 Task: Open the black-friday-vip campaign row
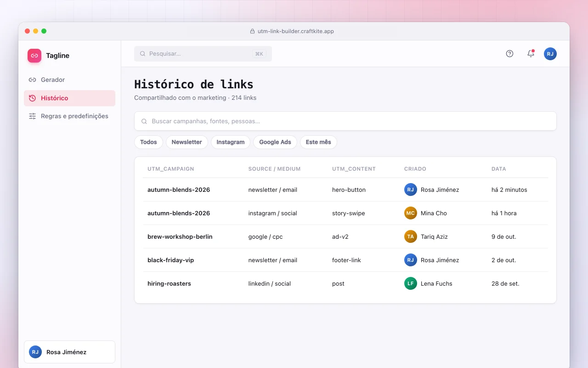click(x=345, y=260)
